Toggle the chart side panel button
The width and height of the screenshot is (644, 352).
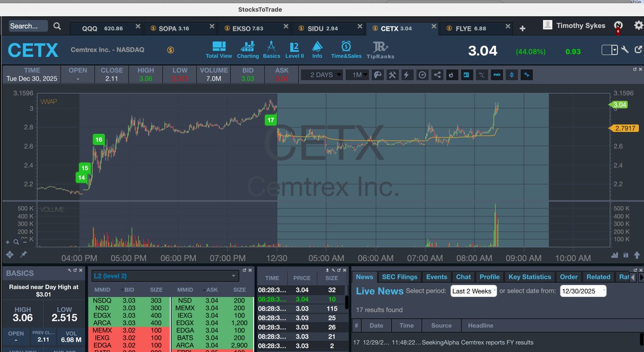click(x=466, y=75)
